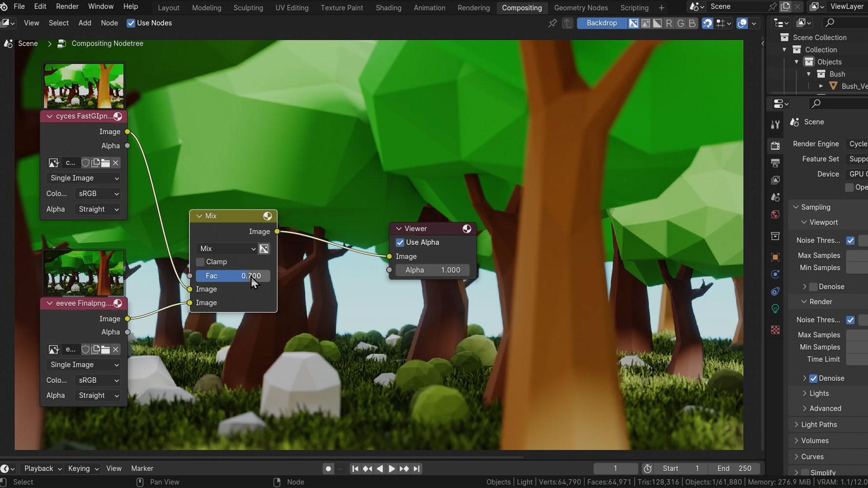Open the Mix blend mode dropdown

(227, 249)
